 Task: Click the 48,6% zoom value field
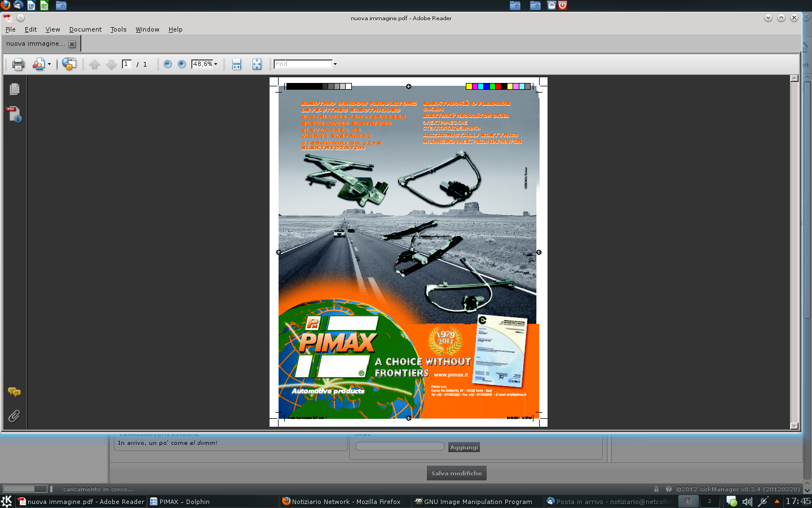point(202,64)
